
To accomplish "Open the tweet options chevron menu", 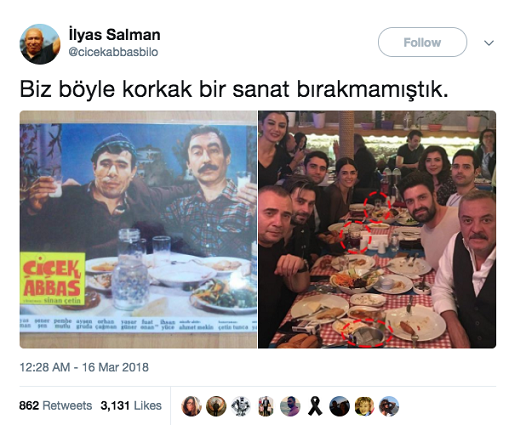I will [x=489, y=43].
